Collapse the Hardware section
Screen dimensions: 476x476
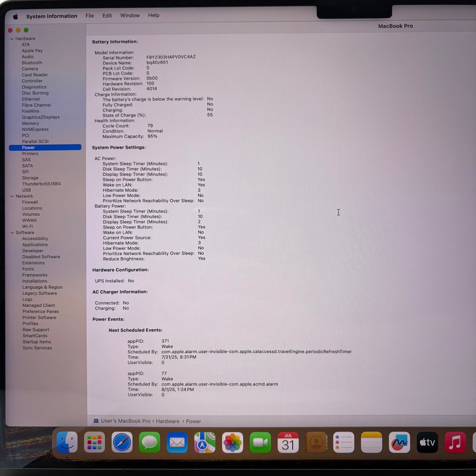[x=12, y=39]
